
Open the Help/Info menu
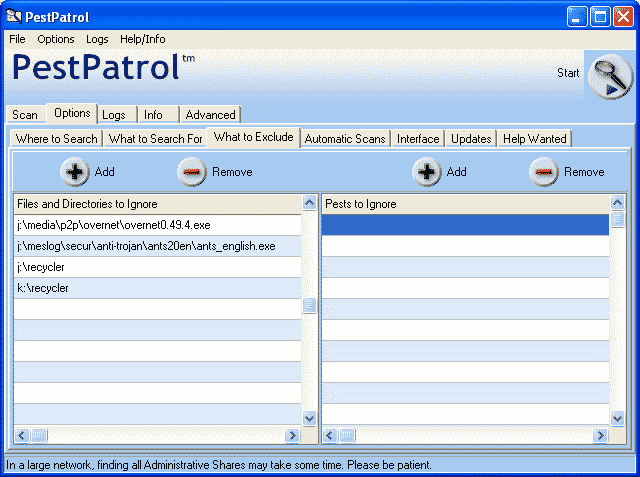142,39
